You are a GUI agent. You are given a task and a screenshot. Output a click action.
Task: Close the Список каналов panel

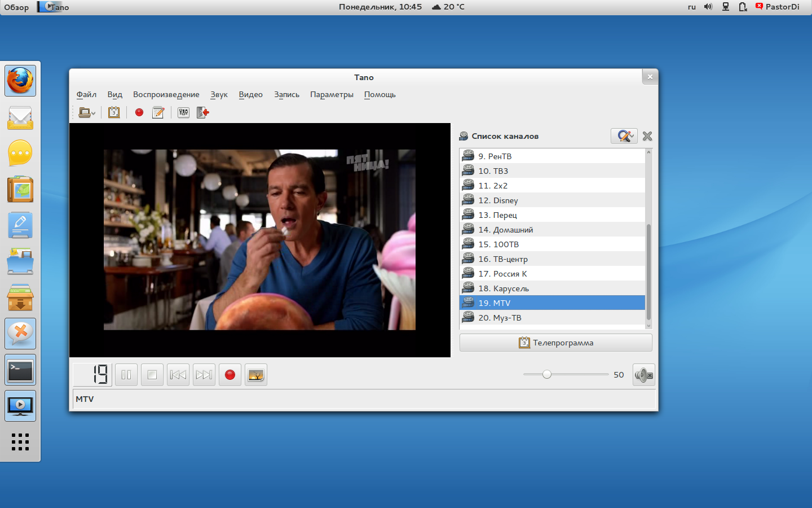click(x=647, y=136)
